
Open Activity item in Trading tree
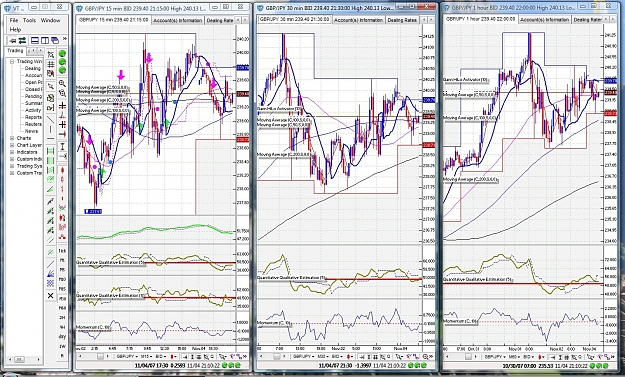pyautogui.click(x=33, y=110)
